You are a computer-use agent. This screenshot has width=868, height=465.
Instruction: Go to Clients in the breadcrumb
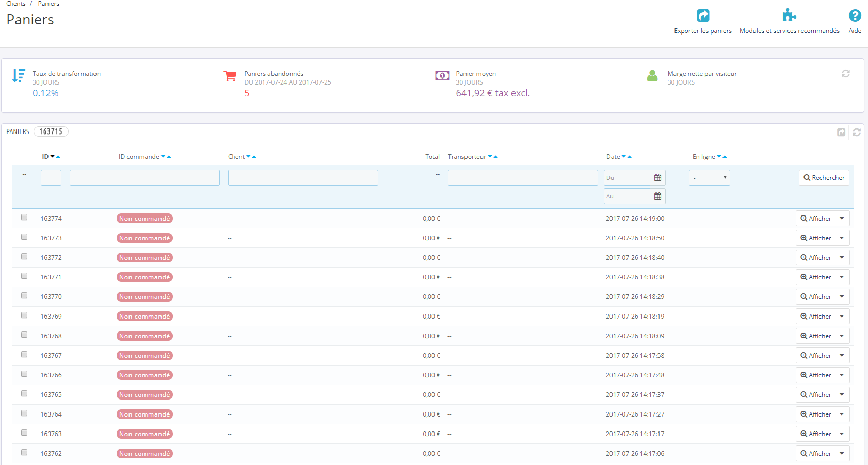pyautogui.click(x=16, y=4)
